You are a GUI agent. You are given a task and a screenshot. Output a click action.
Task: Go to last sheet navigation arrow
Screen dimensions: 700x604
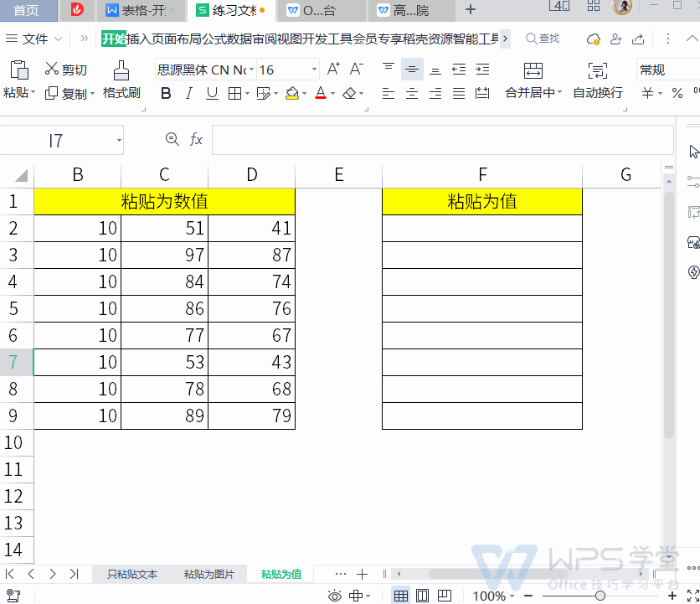pos(75,574)
